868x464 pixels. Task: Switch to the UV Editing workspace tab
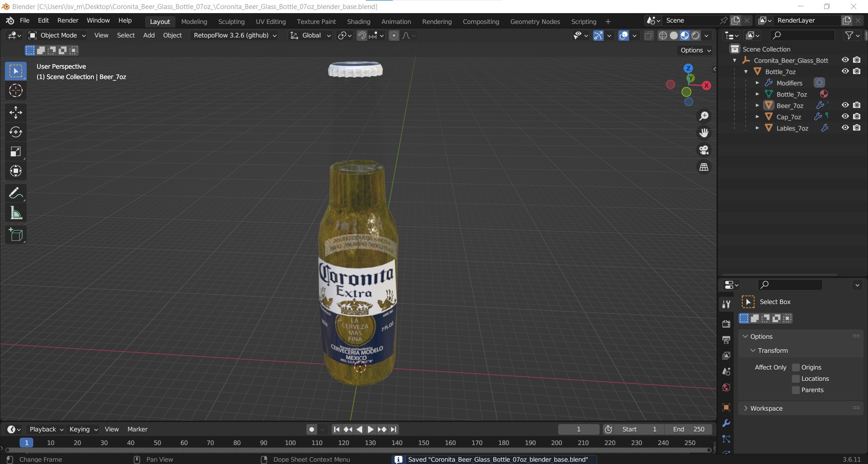click(x=270, y=22)
